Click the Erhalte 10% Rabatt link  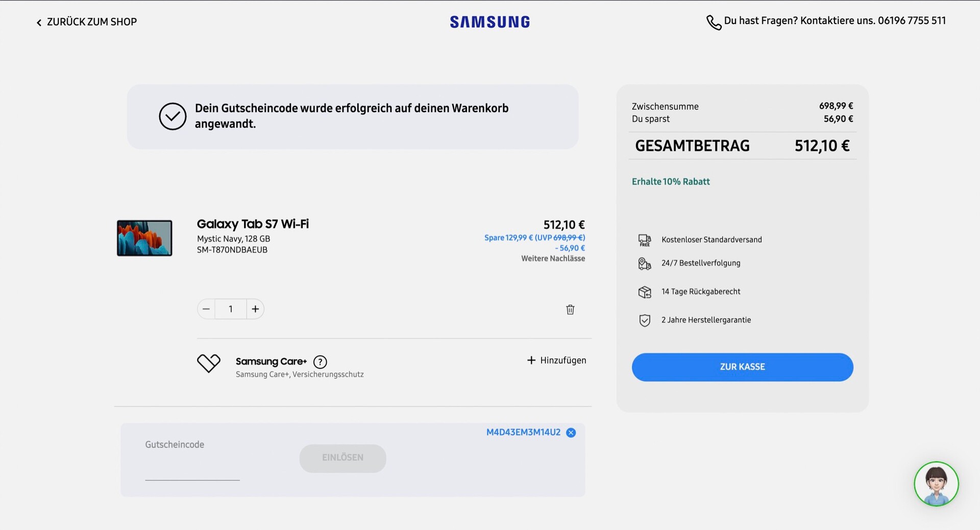pyautogui.click(x=671, y=182)
